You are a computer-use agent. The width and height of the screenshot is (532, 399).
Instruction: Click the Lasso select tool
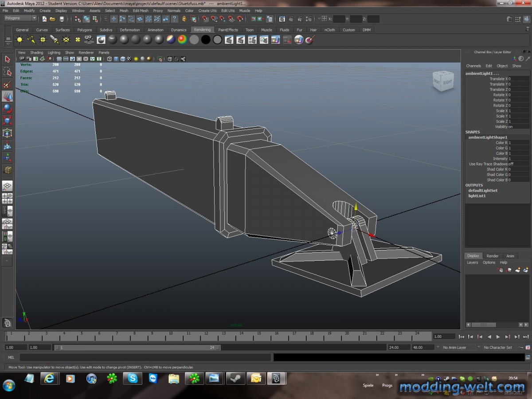pos(7,72)
